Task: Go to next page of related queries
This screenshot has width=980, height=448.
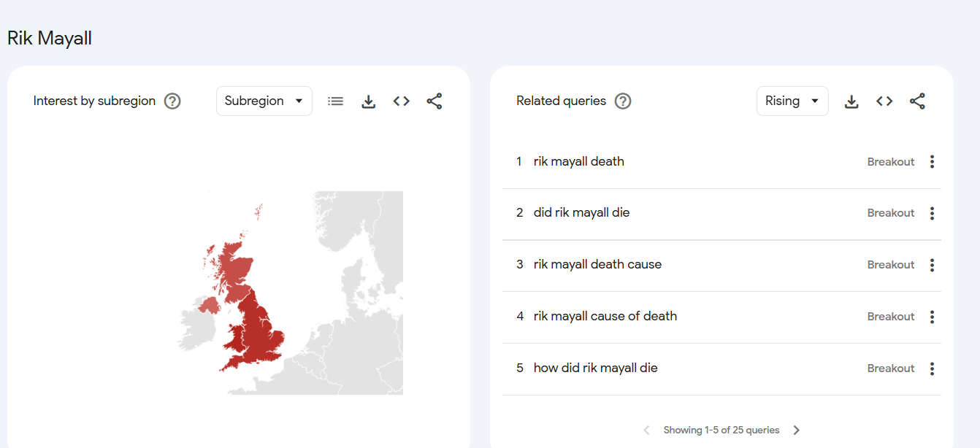Action: click(797, 430)
